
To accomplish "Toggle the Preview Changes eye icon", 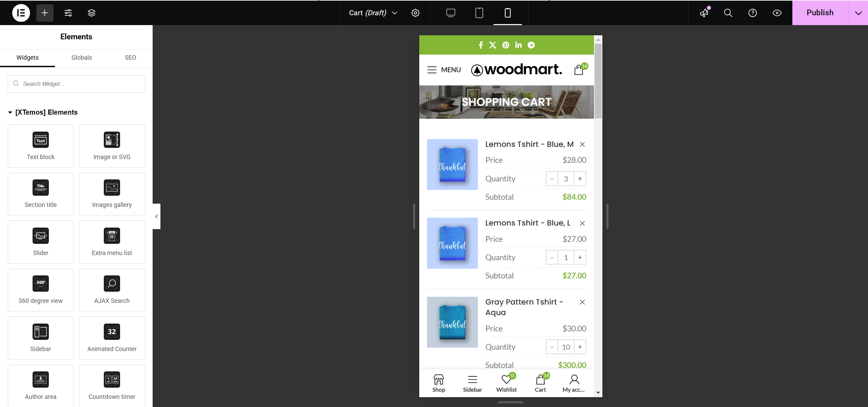I will [777, 13].
